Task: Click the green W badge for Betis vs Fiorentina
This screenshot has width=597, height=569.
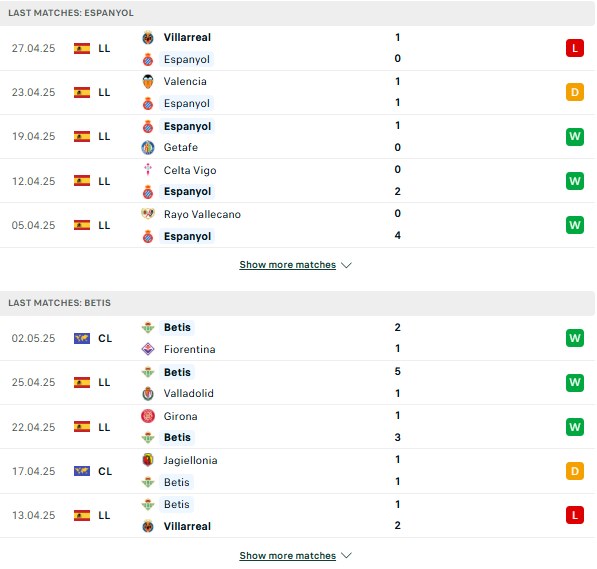Action: click(x=575, y=338)
